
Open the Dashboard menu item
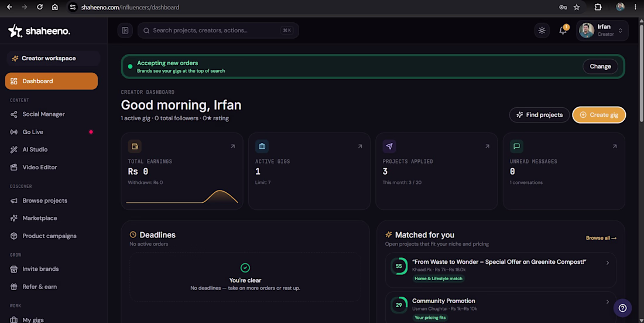(52, 81)
